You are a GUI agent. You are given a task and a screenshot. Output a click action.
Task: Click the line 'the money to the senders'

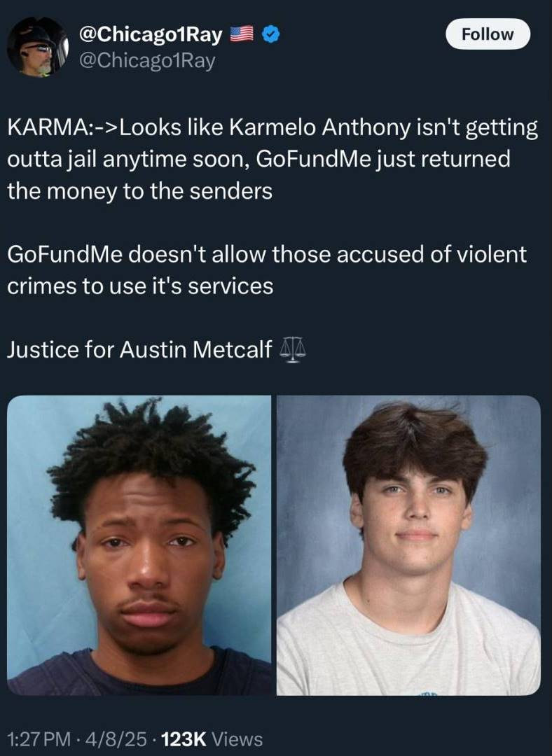tap(140, 191)
